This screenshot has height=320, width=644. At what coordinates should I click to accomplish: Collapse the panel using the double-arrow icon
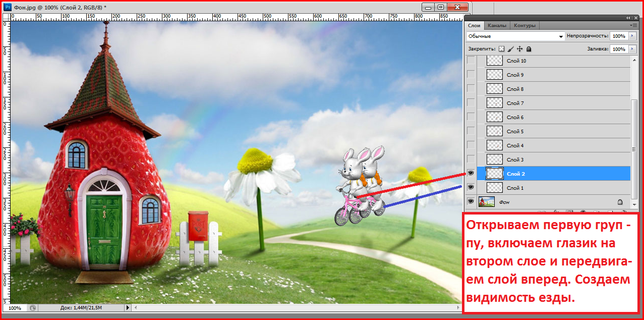628,18
